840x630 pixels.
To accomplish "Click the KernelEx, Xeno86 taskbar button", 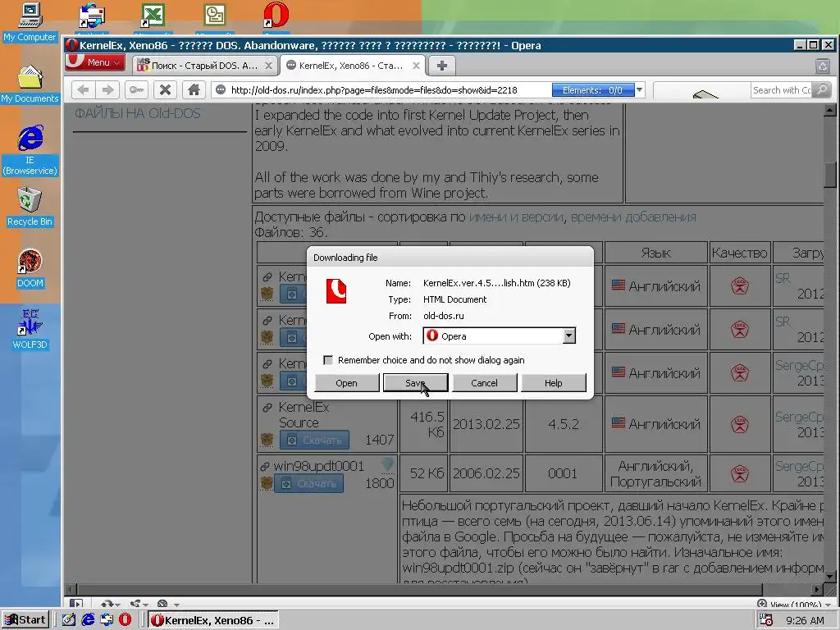I will click(213, 620).
